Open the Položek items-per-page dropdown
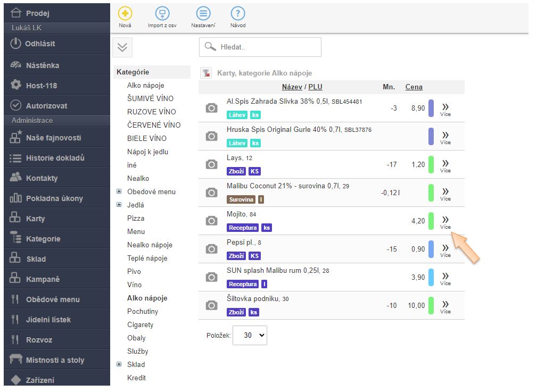This screenshot has height=392, width=545. (x=250, y=335)
